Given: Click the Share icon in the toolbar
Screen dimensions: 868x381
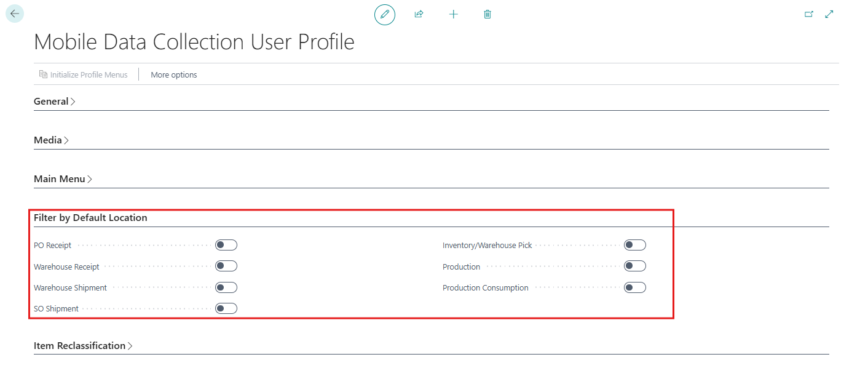Looking at the screenshot, I should [x=419, y=14].
